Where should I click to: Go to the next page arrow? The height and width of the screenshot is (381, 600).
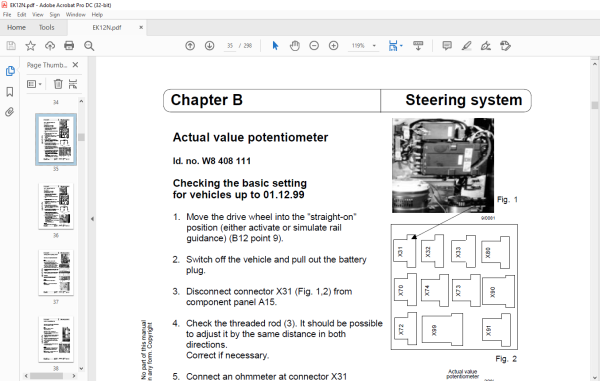coord(209,46)
